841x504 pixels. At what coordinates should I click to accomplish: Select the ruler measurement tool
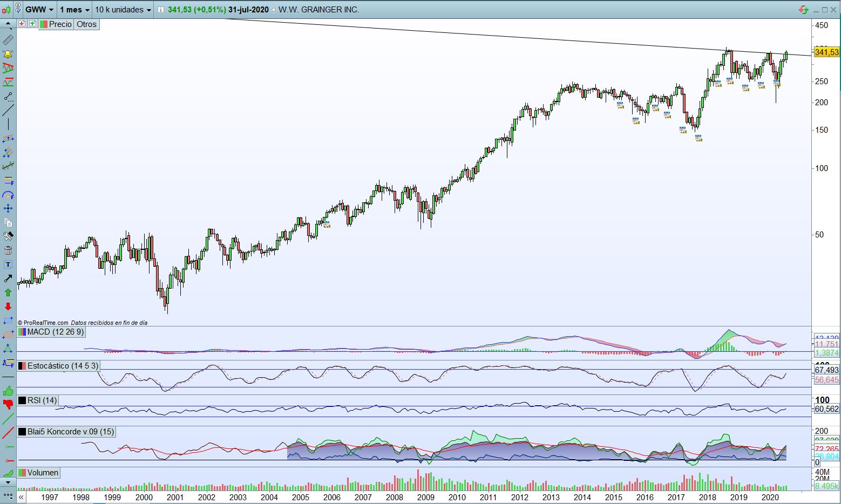click(x=8, y=40)
